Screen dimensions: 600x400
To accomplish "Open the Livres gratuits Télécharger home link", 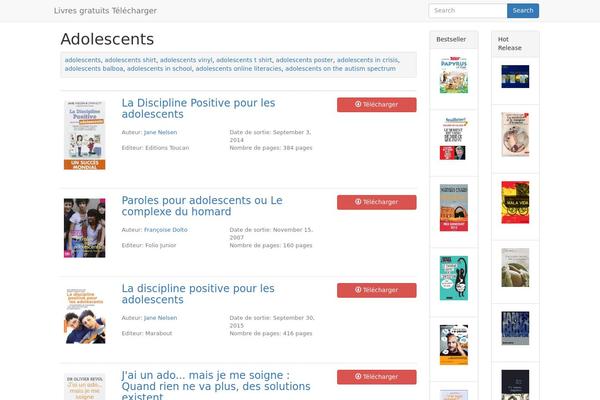I will click(x=105, y=11).
